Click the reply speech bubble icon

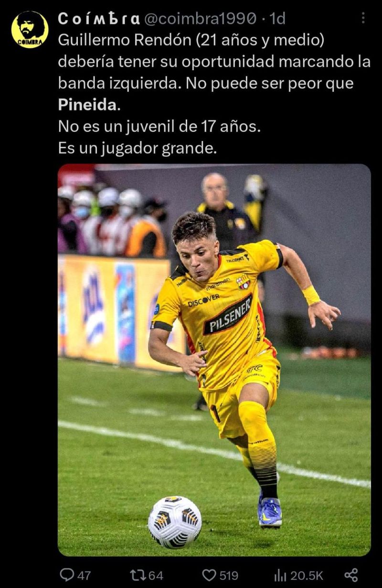point(66,575)
